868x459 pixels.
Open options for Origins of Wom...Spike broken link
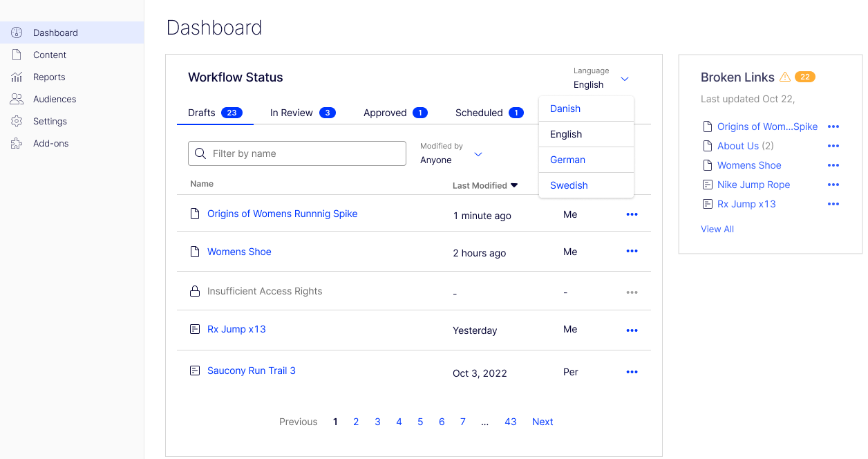click(833, 127)
